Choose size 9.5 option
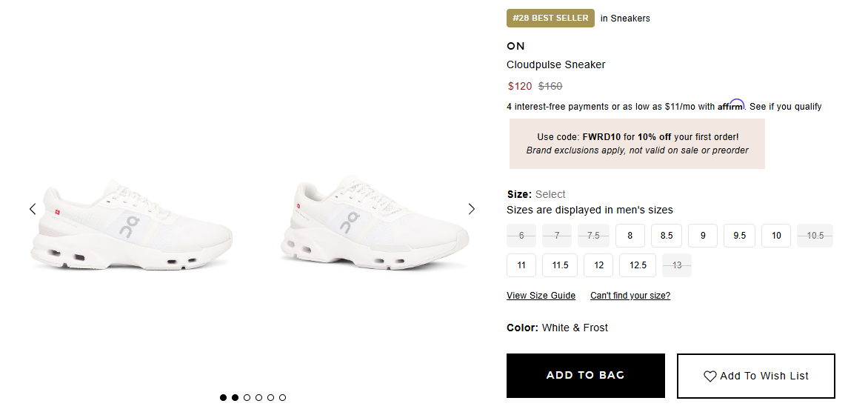The image size is (868, 415). click(739, 236)
